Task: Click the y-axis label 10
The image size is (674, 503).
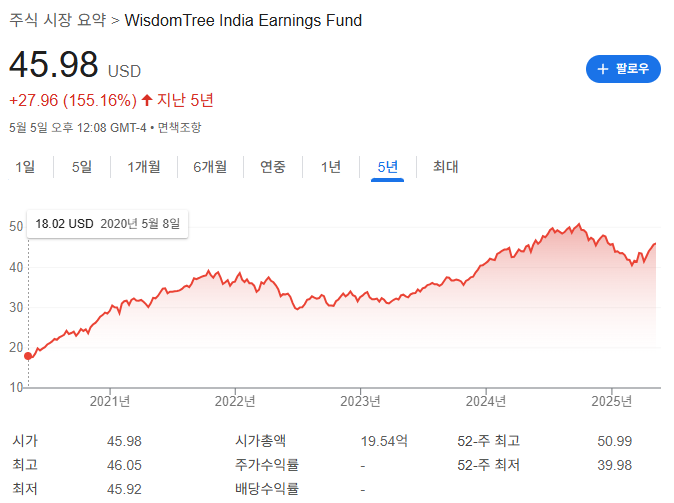Action: pos(16,387)
